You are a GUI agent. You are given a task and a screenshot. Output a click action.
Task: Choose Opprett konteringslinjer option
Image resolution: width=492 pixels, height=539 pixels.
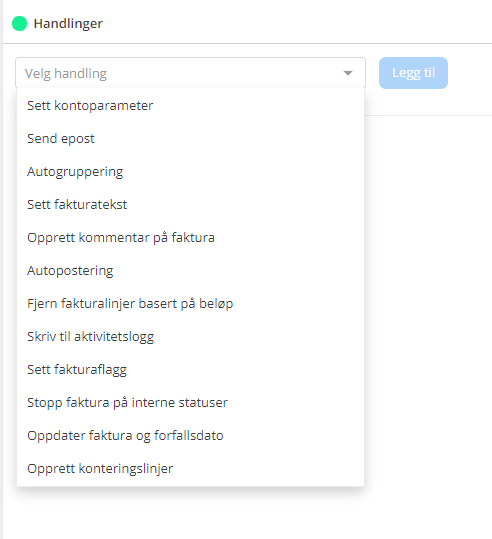tap(190, 469)
